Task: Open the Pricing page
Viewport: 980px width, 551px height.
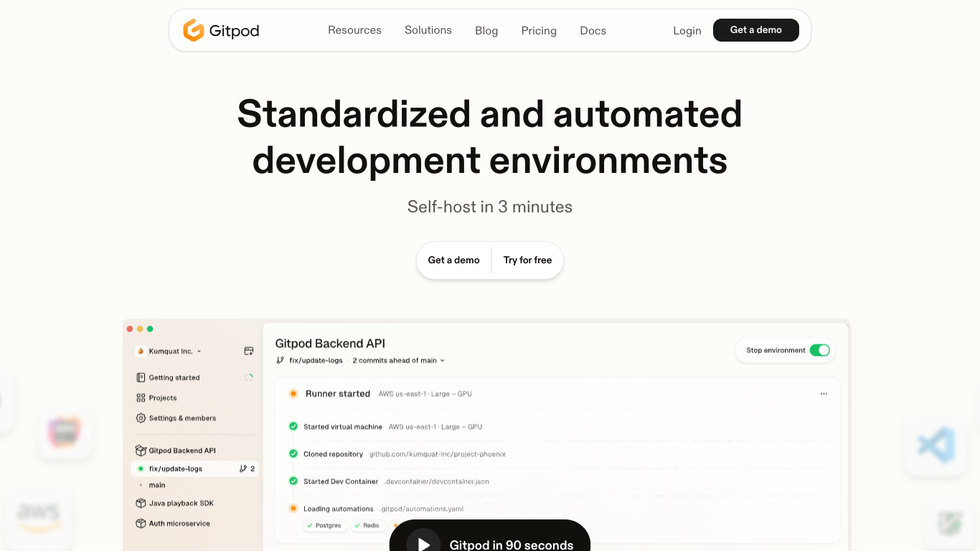Action: pos(539,31)
